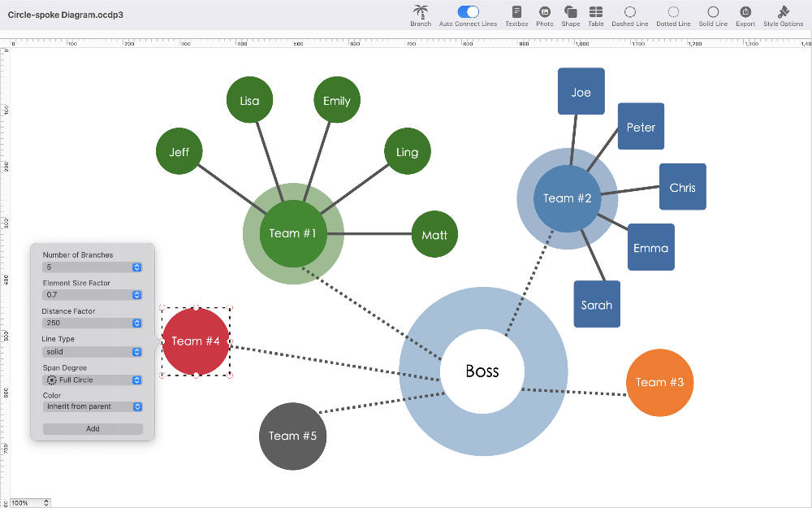
Task: Open the Span Degree Full Circle dropdown
Action: pyautogui.click(x=93, y=380)
